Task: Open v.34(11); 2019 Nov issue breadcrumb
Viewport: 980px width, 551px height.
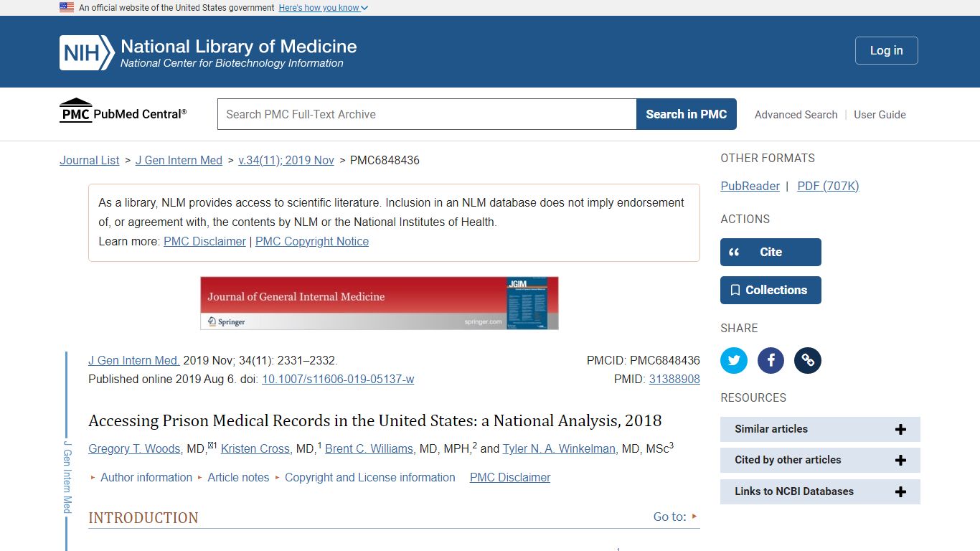Action: pos(286,160)
